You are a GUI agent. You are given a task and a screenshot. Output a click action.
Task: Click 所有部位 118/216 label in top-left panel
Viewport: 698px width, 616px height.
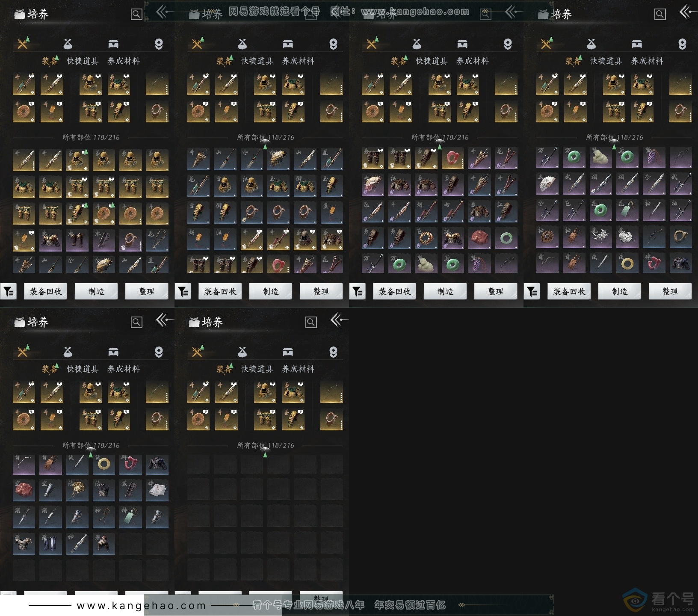point(91,137)
